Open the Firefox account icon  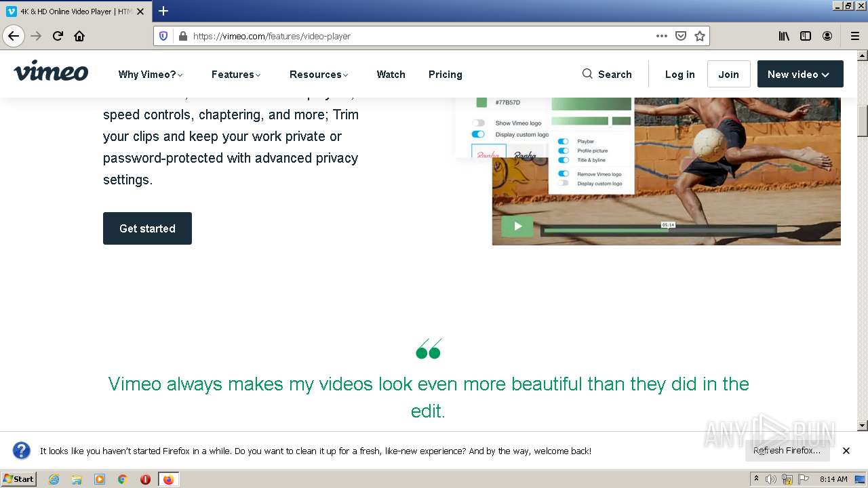point(827,36)
